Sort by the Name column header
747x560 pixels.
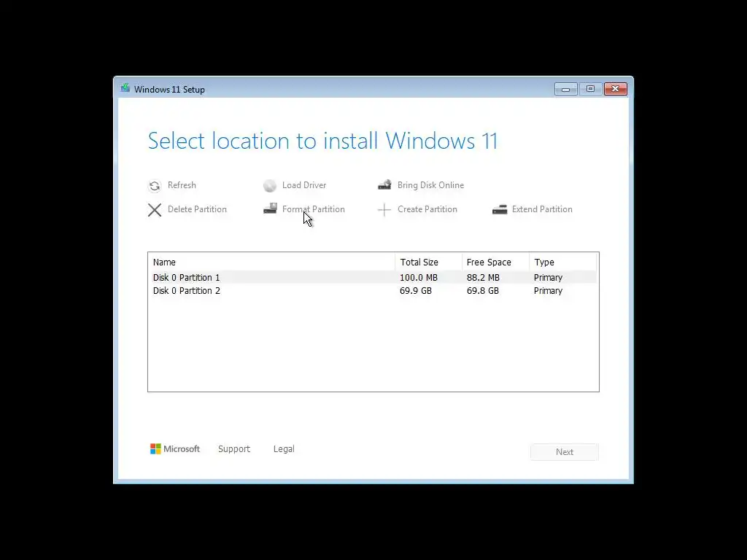[271, 262]
